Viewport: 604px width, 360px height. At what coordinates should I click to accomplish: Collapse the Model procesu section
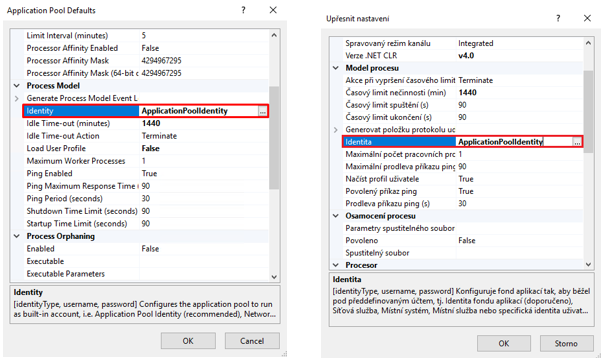tap(336, 68)
